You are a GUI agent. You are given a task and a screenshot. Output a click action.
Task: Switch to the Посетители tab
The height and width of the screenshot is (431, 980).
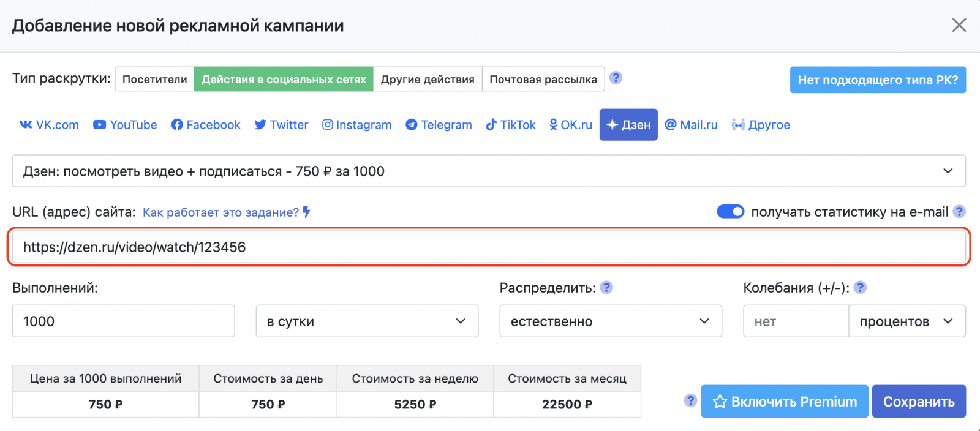point(155,80)
